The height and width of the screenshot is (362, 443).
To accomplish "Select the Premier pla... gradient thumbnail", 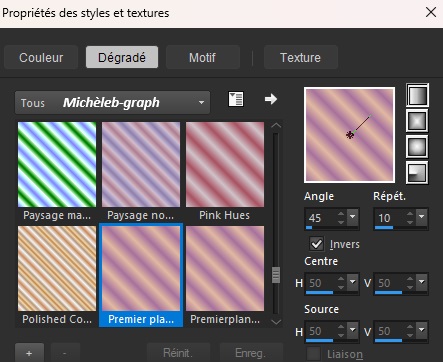I will click(x=141, y=268).
